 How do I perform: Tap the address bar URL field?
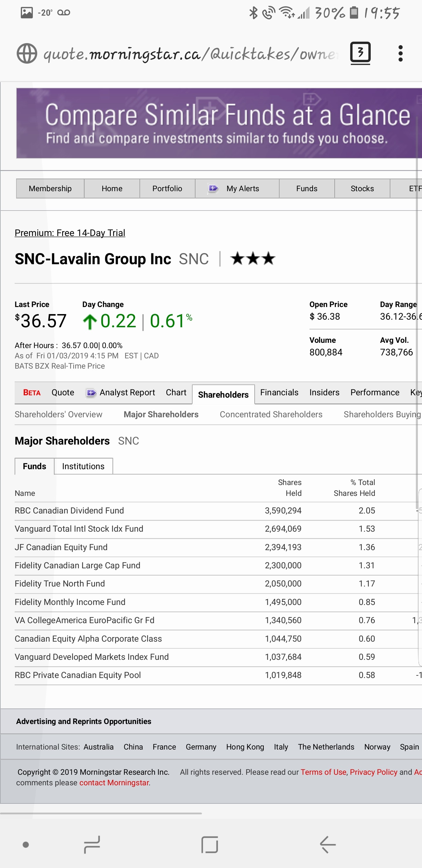click(x=190, y=54)
